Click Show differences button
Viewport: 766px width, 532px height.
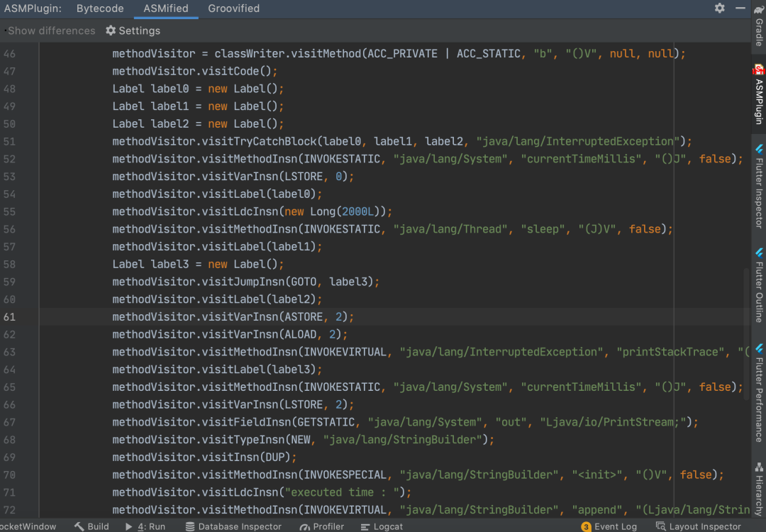click(x=51, y=31)
